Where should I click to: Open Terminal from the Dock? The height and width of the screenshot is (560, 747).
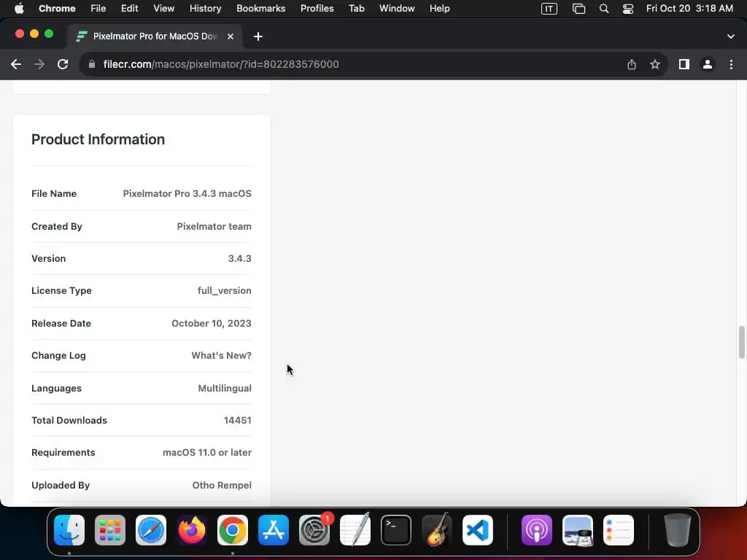pos(396,530)
